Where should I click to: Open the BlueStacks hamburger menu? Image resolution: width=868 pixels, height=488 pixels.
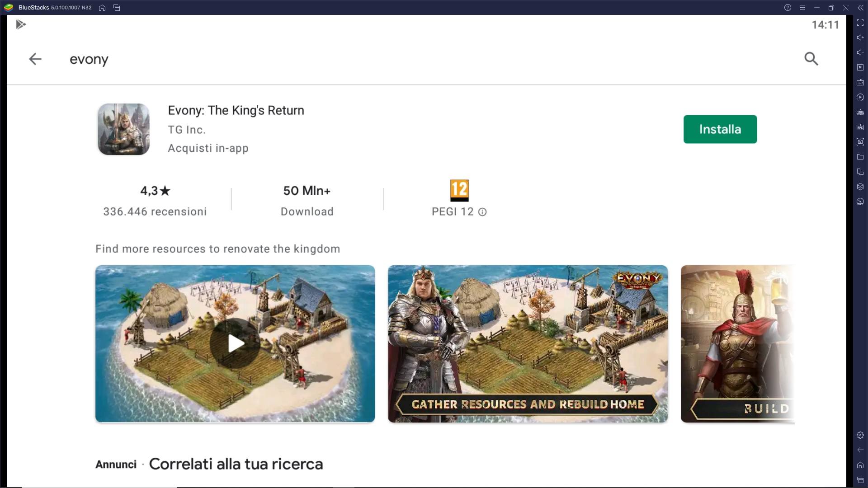click(802, 8)
